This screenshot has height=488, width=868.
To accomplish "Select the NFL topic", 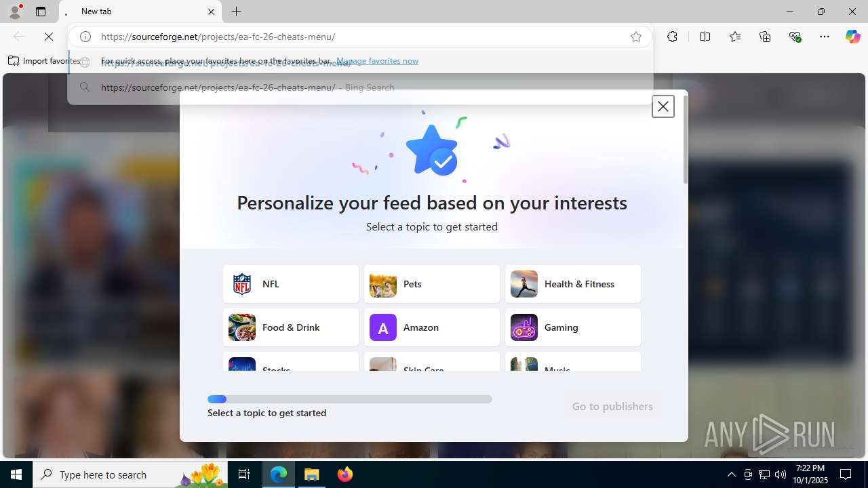I will click(x=291, y=284).
